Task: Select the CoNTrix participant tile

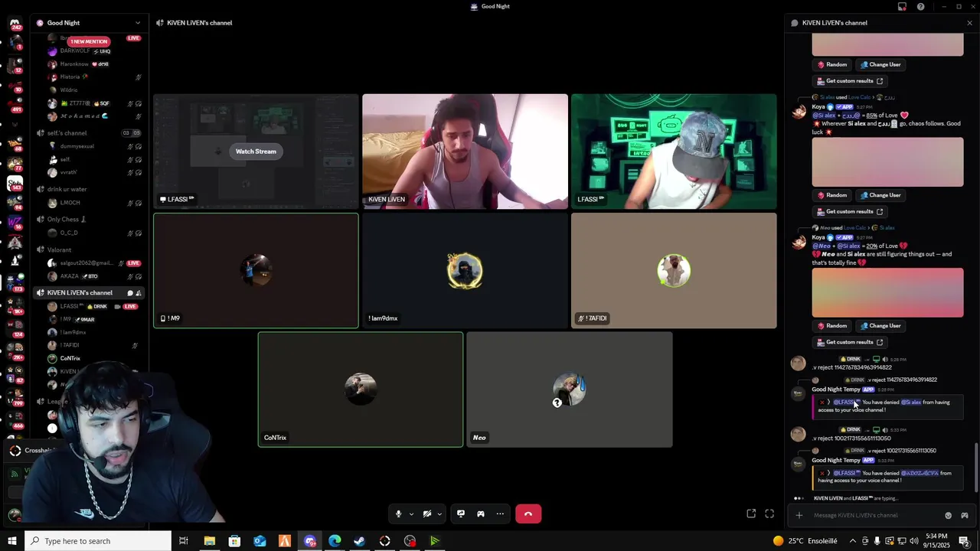Action: point(361,390)
